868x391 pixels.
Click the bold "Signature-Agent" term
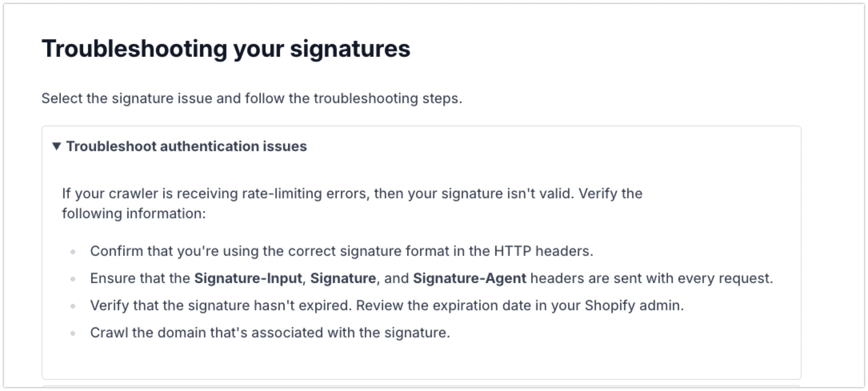469,278
